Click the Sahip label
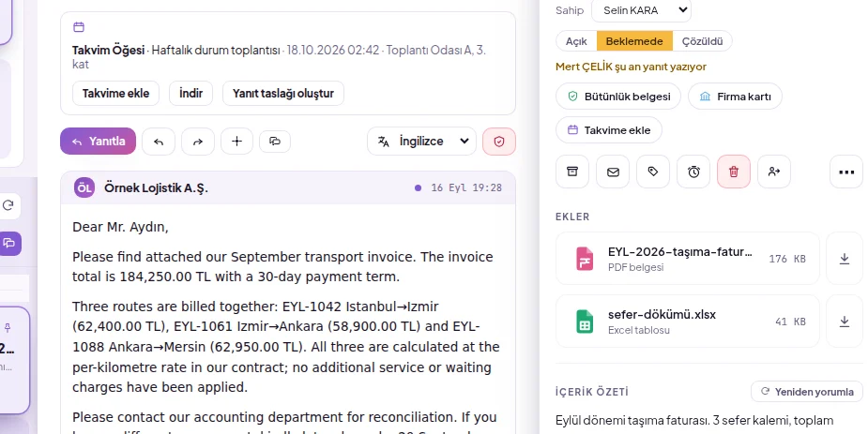868x434 pixels. tap(570, 10)
